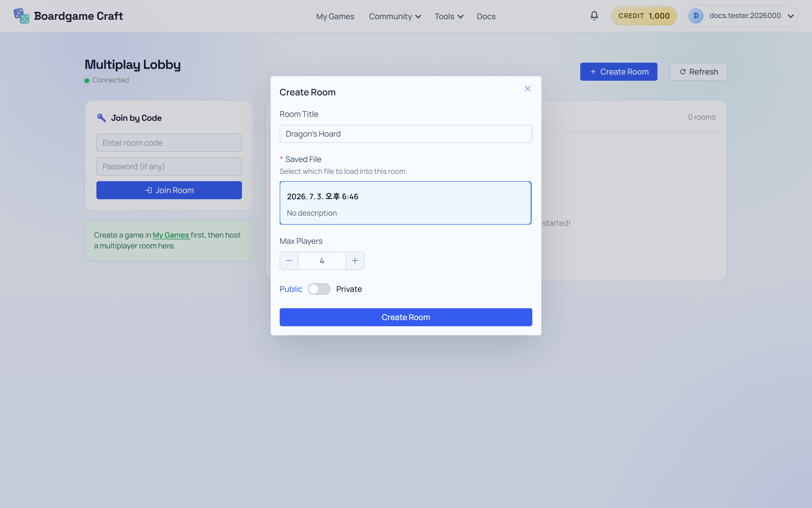Click the Credit 1,000 badge
Viewport: 812px width, 508px height.
point(644,16)
